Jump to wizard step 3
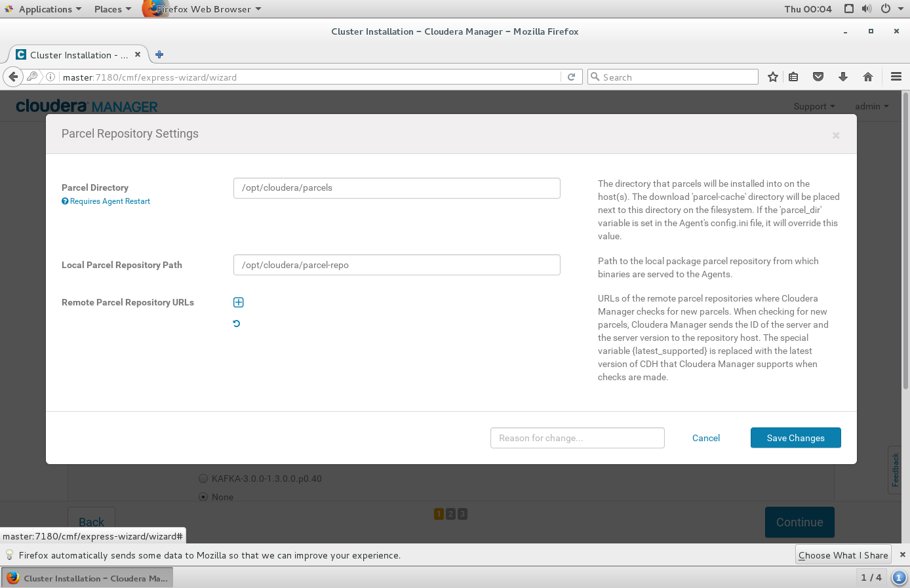Viewport: 910px width, 588px height. point(462,514)
